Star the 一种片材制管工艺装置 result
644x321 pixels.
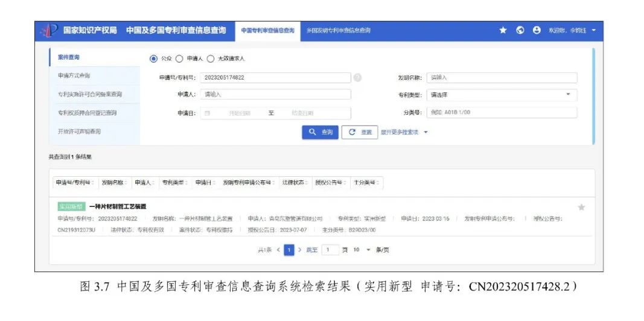tap(581, 207)
